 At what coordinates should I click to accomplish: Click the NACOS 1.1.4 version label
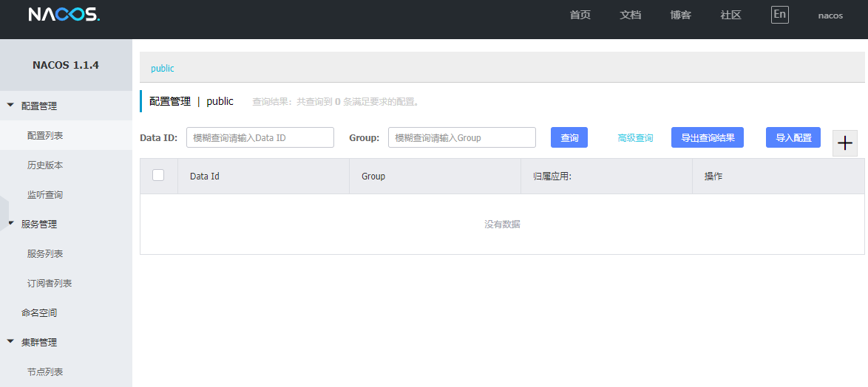pyautogui.click(x=66, y=65)
